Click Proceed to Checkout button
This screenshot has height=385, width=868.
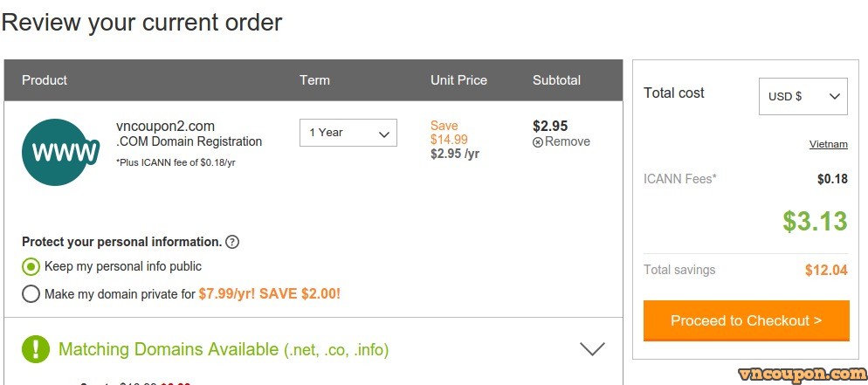click(747, 321)
